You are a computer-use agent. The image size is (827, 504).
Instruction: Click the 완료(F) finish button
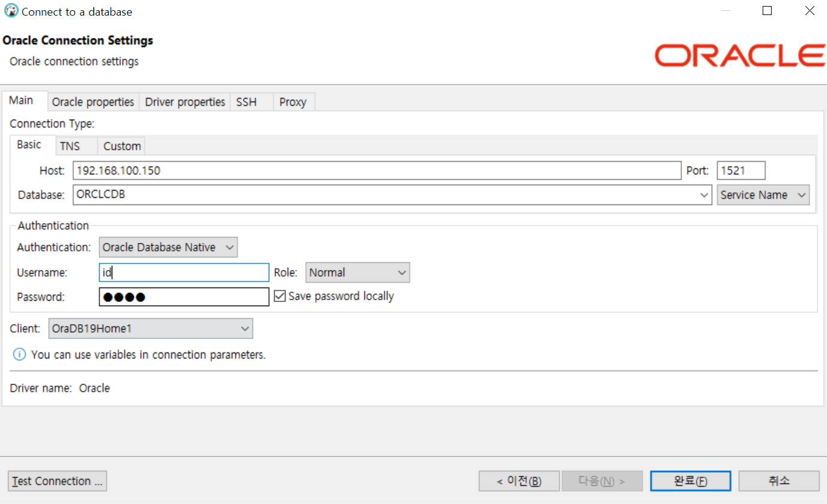click(x=690, y=481)
